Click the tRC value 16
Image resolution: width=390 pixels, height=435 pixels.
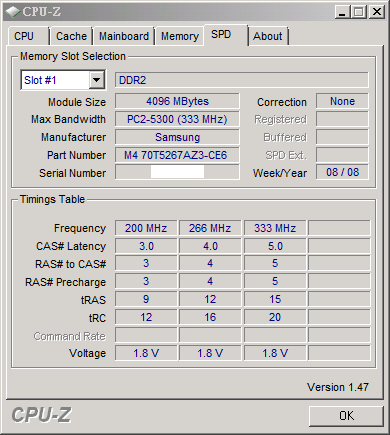pyautogui.click(x=210, y=317)
